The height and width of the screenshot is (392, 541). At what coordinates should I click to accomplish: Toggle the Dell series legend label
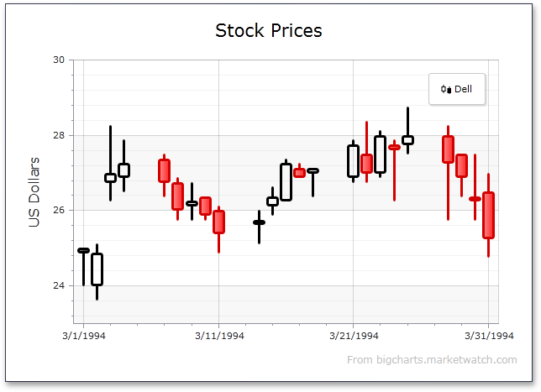tap(463, 89)
